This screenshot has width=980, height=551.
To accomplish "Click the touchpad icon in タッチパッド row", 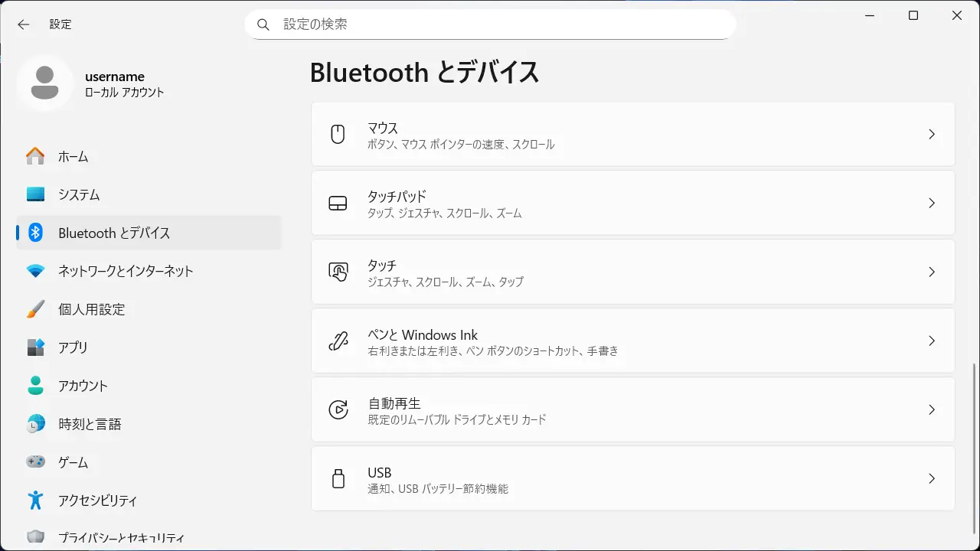I will tap(338, 203).
